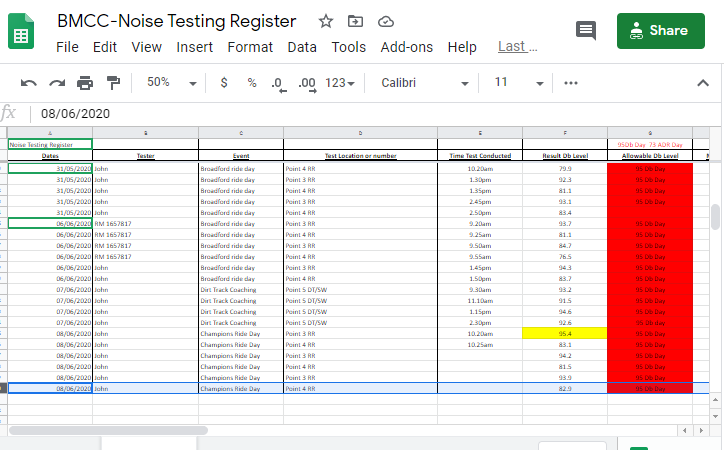Select column F header
Screen dimensions: 724x450
[565, 133]
